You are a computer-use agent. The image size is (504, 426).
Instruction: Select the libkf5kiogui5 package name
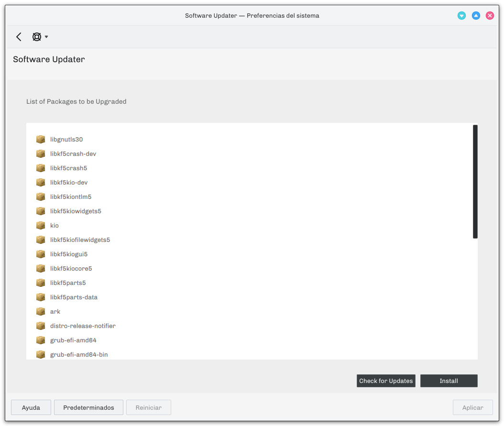[69, 254]
